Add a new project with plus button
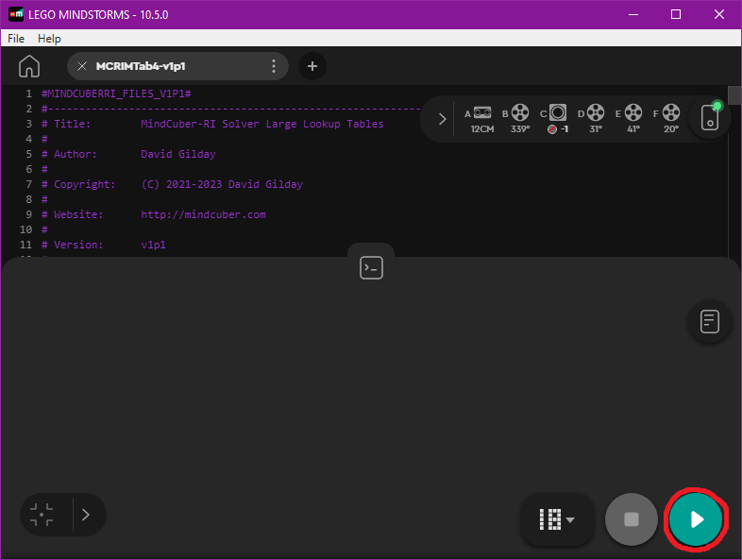The height and width of the screenshot is (560, 742). point(312,66)
